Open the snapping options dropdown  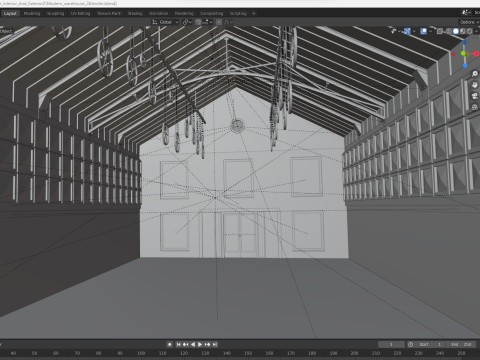[208, 22]
